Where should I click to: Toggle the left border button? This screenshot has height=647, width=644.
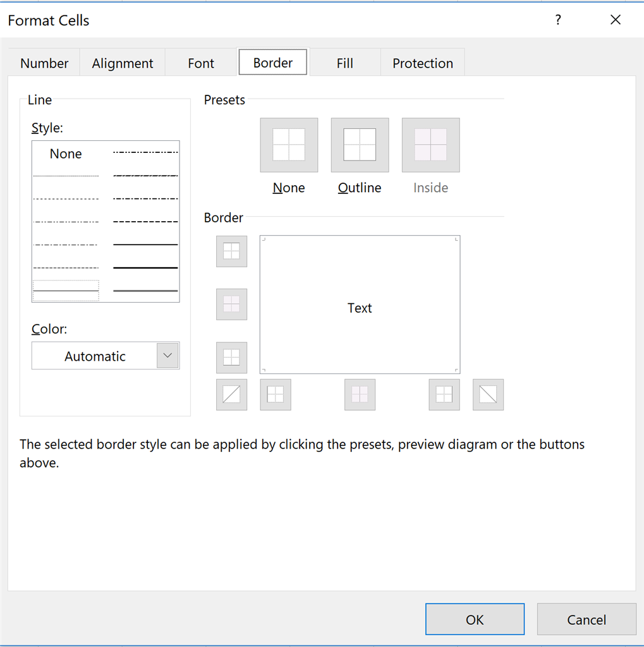click(276, 394)
